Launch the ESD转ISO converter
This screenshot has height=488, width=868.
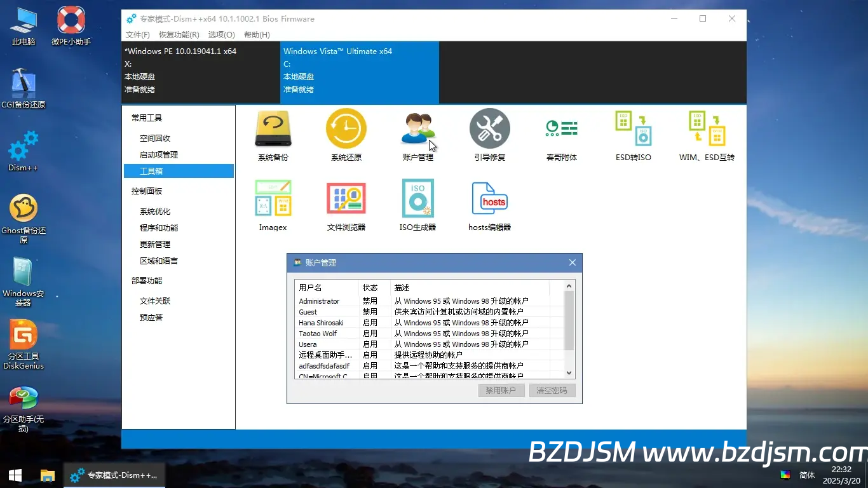coord(634,135)
